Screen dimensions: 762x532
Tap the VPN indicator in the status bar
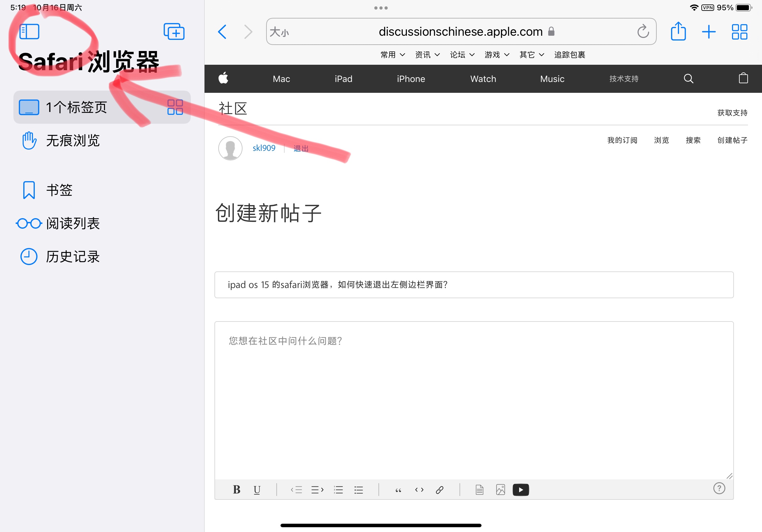coord(707,8)
